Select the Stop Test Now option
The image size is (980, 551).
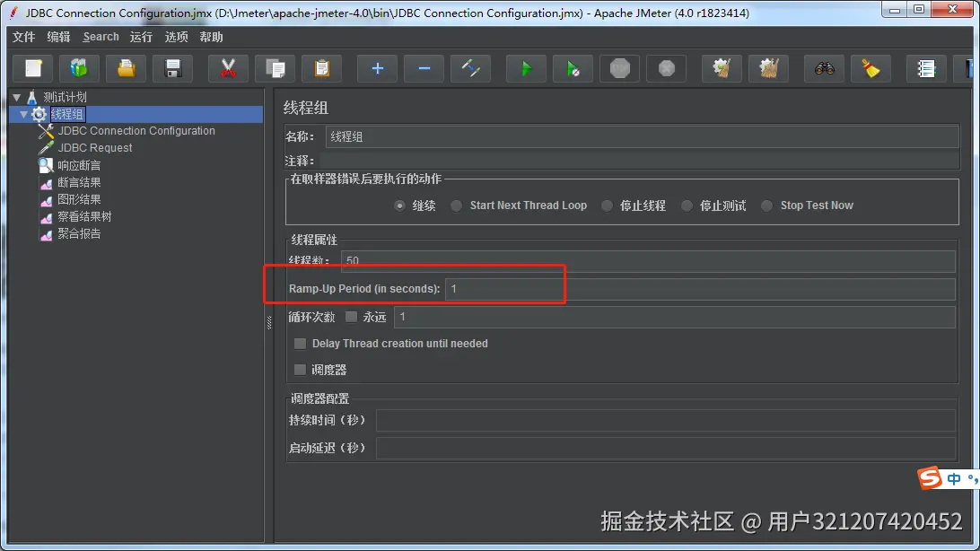tap(767, 206)
